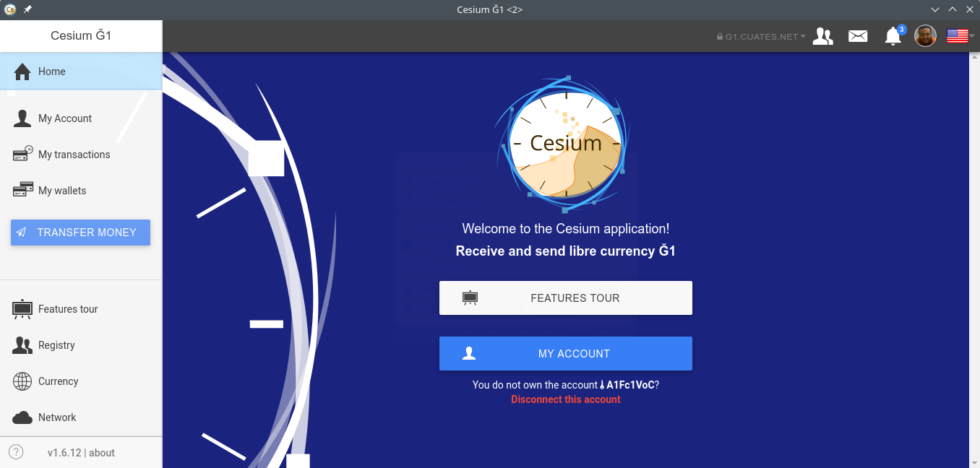
Task: Click the Cesium app icon in title bar
Action: coord(9,9)
